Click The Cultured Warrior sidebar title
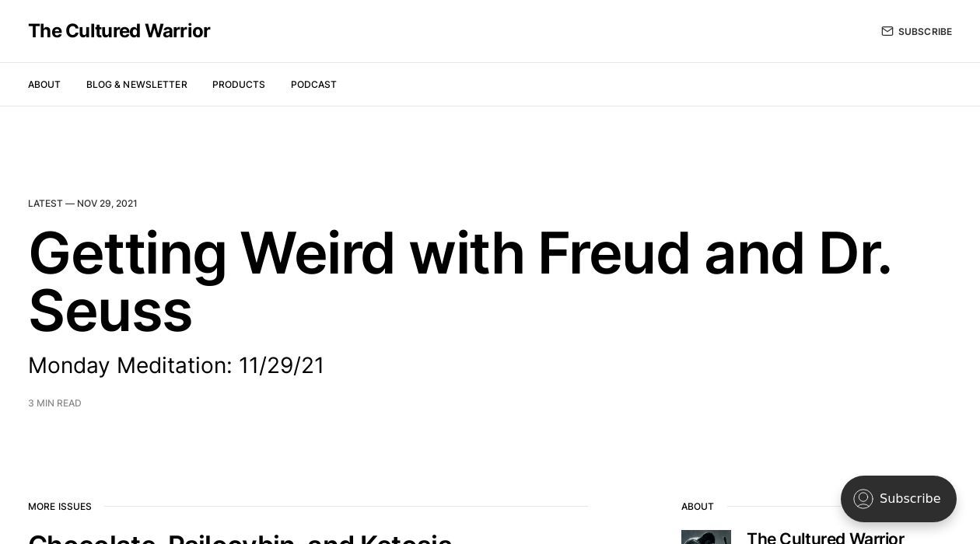This screenshot has height=544, width=980. click(x=824, y=538)
